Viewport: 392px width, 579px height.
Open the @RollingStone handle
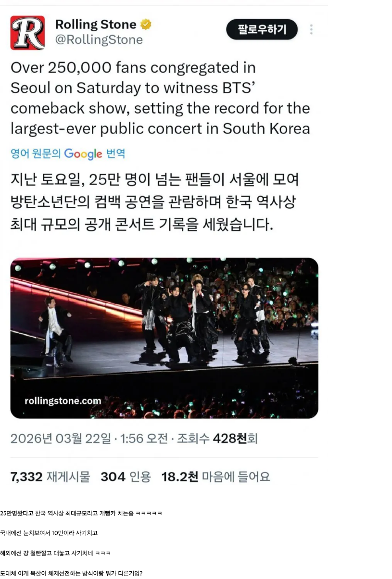pos(99,40)
